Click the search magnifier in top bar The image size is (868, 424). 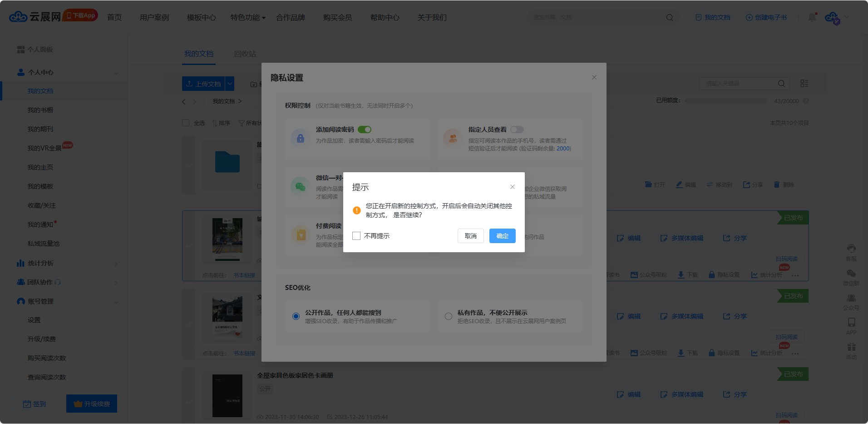pos(670,18)
